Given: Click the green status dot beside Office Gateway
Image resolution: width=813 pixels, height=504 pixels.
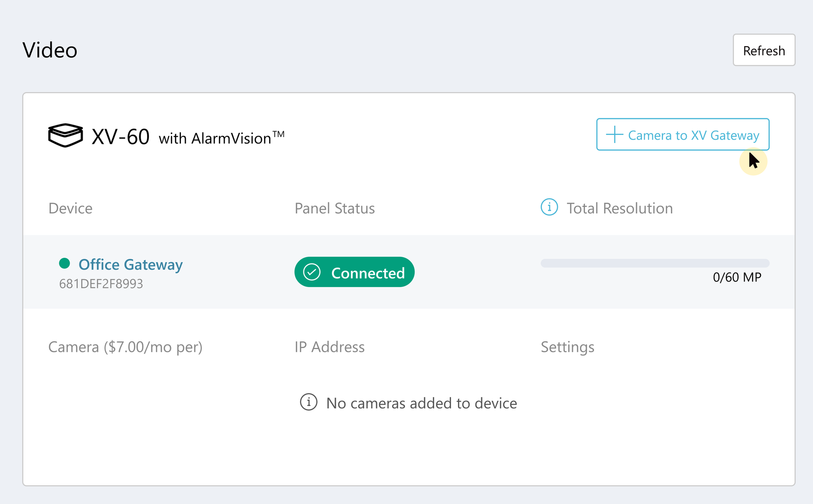Looking at the screenshot, I should [64, 263].
